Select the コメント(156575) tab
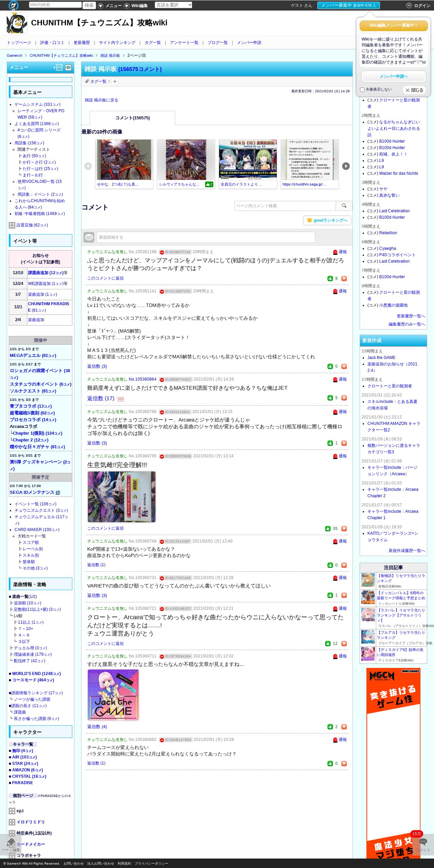 [x=132, y=118]
